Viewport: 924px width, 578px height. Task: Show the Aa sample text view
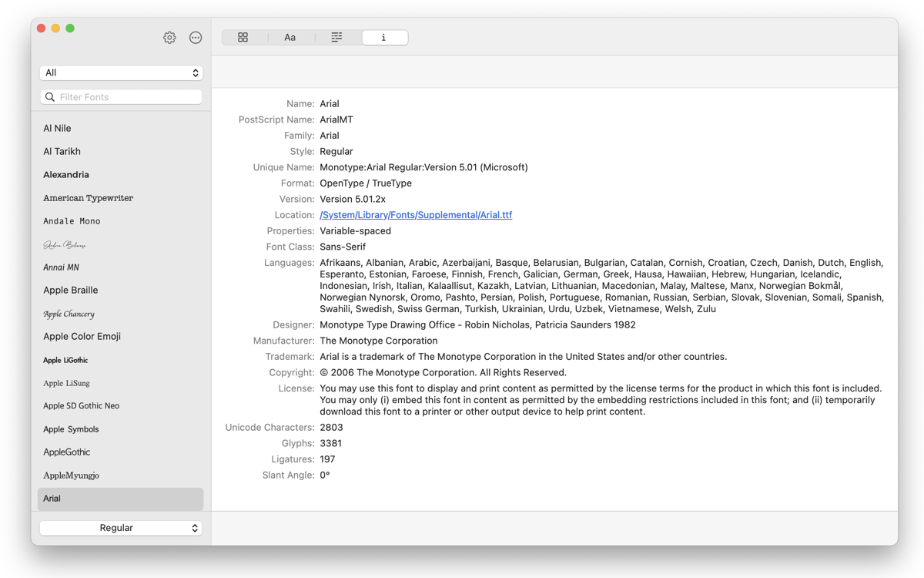pyautogui.click(x=290, y=37)
